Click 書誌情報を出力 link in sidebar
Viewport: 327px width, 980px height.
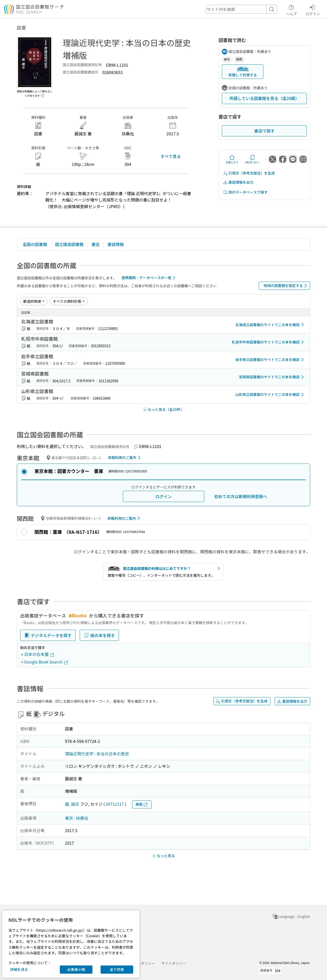(238, 182)
